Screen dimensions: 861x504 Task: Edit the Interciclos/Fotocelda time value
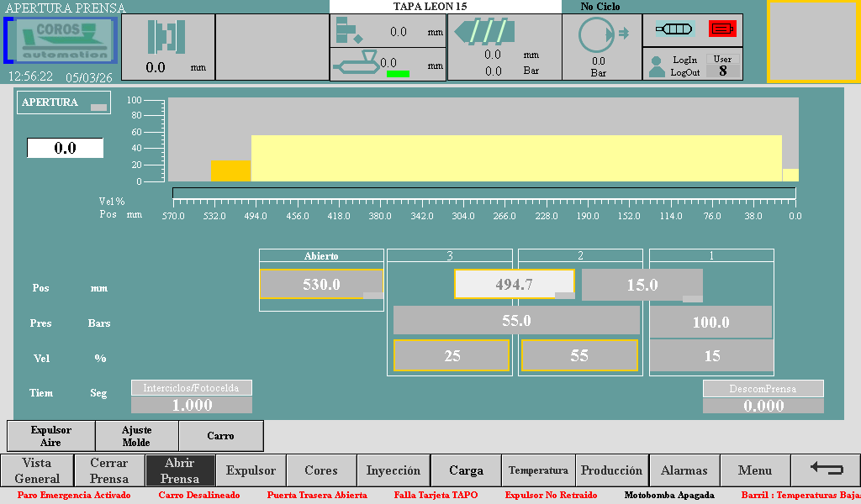coord(192,405)
